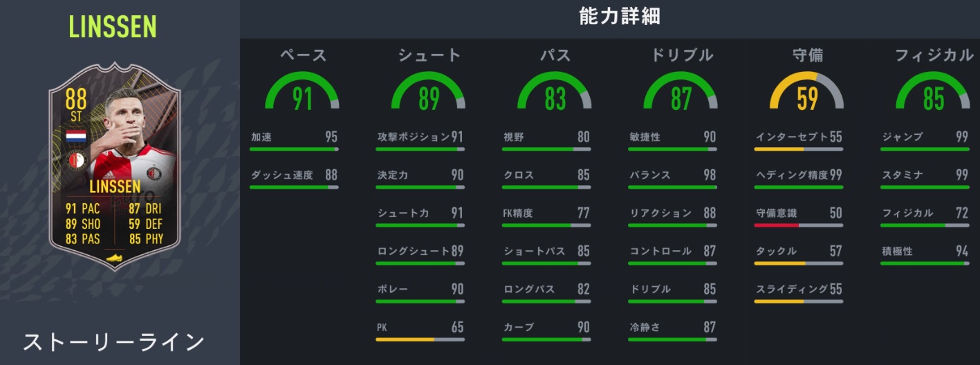Click the golden boot icon on the card
980x365 pixels.
[114, 257]
